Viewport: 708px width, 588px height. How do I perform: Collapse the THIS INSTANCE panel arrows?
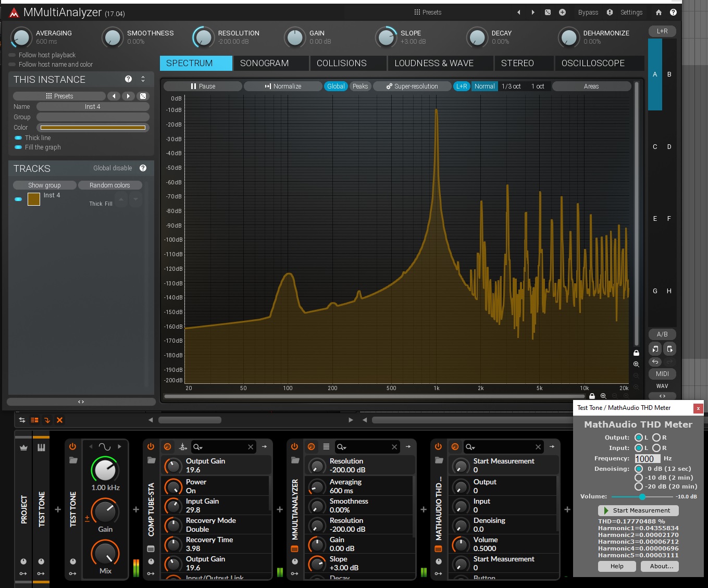tap(143, 79)
